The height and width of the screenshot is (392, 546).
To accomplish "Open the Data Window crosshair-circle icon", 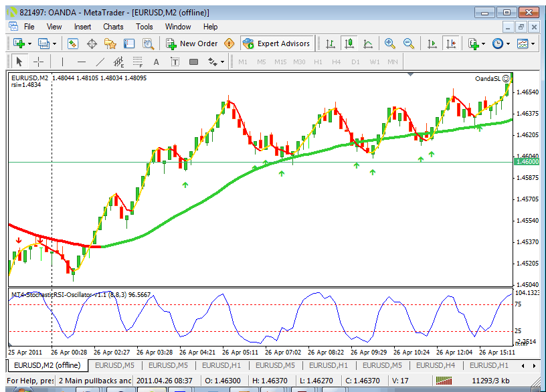I will point(92,43).
